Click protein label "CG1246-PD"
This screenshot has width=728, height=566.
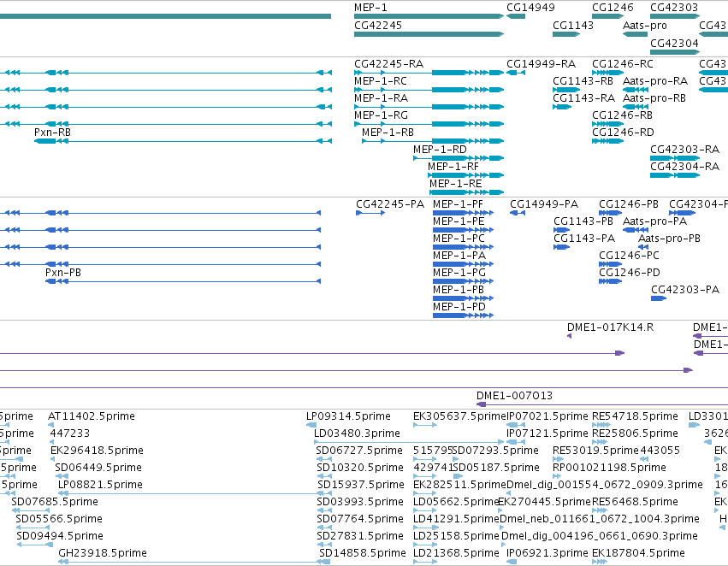[630, 274]
